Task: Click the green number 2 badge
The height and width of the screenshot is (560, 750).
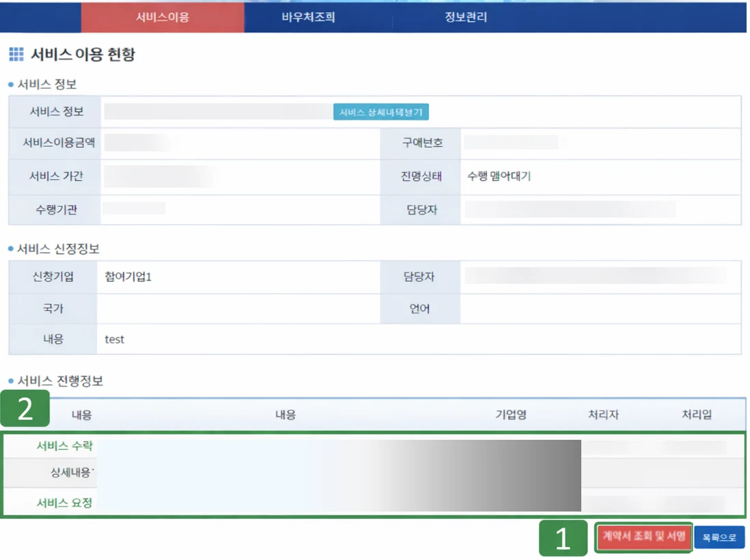Action: [25, 408]
